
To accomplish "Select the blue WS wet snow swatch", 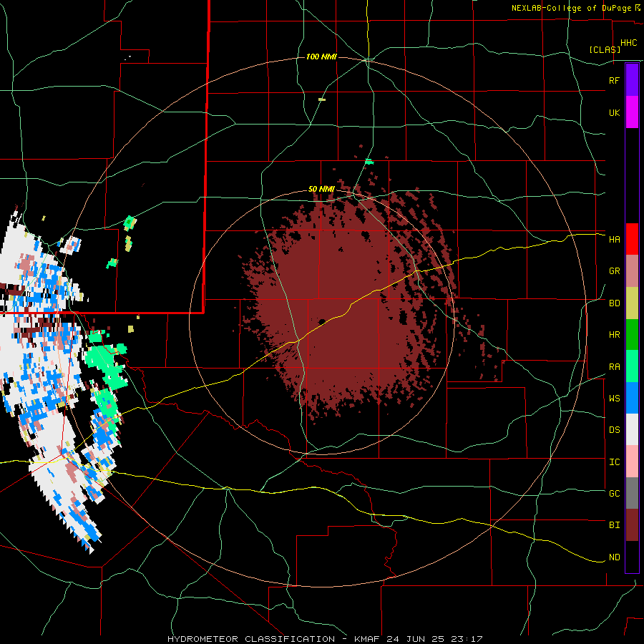I will click(632, 398).
